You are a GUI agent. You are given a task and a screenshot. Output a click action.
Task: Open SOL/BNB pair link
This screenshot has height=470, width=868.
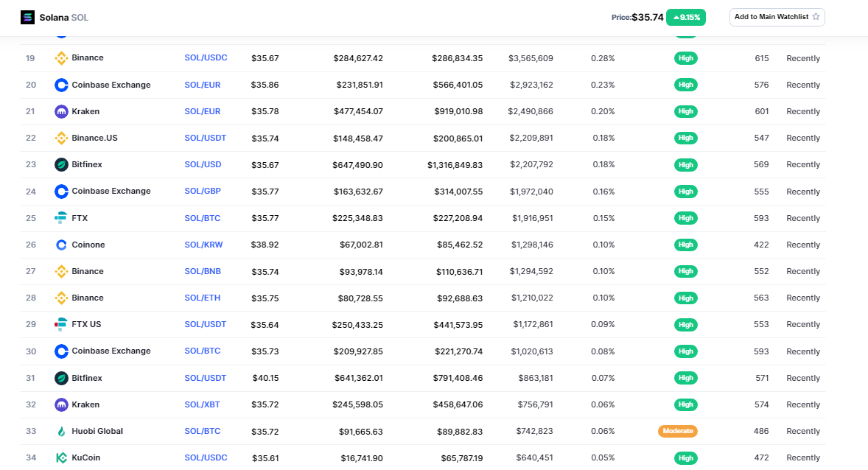tap(203, 271)
